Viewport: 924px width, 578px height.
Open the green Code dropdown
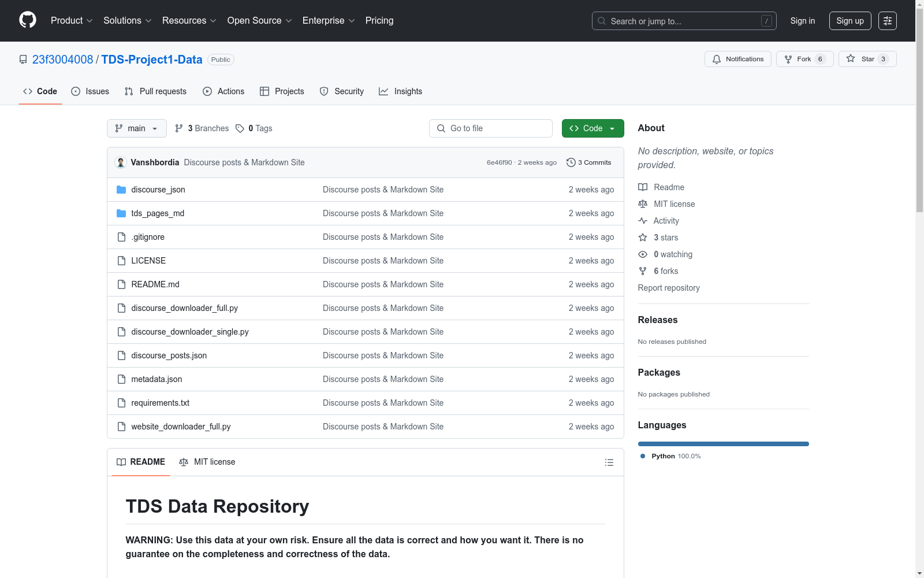(593, 128)
